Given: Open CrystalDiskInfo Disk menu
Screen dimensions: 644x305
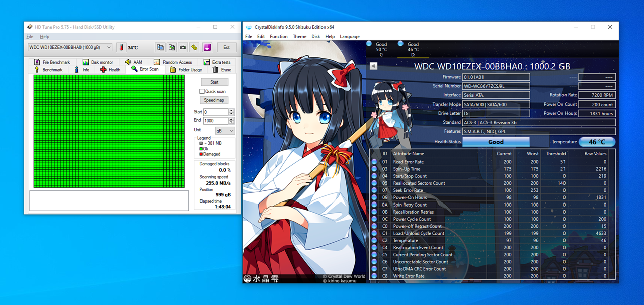Looking at the screenshot, I should [316, 36].
